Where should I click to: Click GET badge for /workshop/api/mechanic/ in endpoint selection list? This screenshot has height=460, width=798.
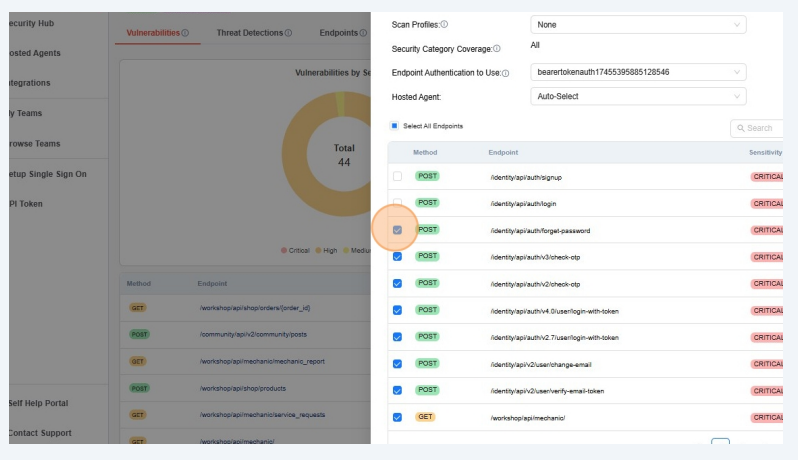pos(425,417)
